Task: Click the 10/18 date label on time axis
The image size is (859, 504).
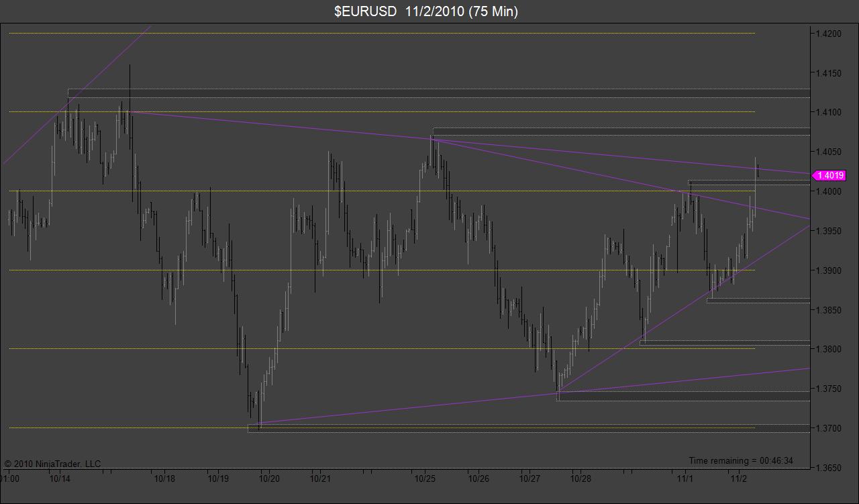Action: (x=164, y=478)
